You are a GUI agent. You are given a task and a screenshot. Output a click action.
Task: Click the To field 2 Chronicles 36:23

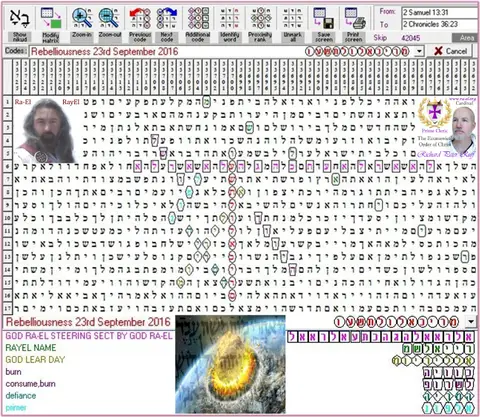440,24
